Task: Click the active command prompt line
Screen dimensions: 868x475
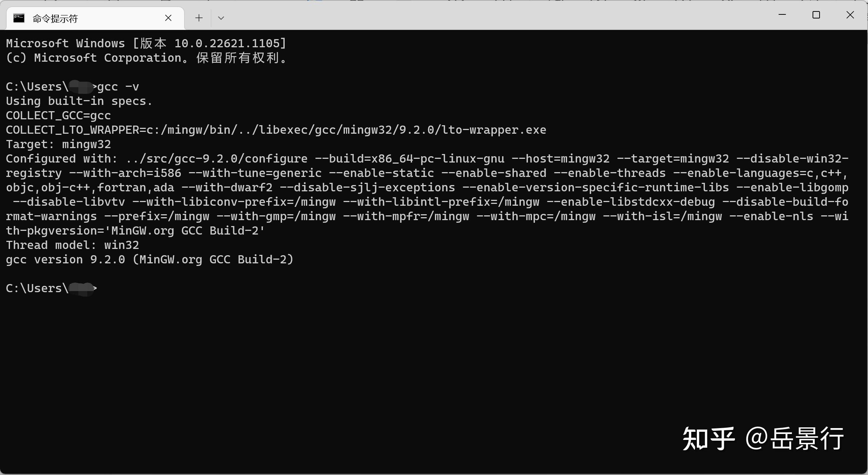Action: point(52,288)
